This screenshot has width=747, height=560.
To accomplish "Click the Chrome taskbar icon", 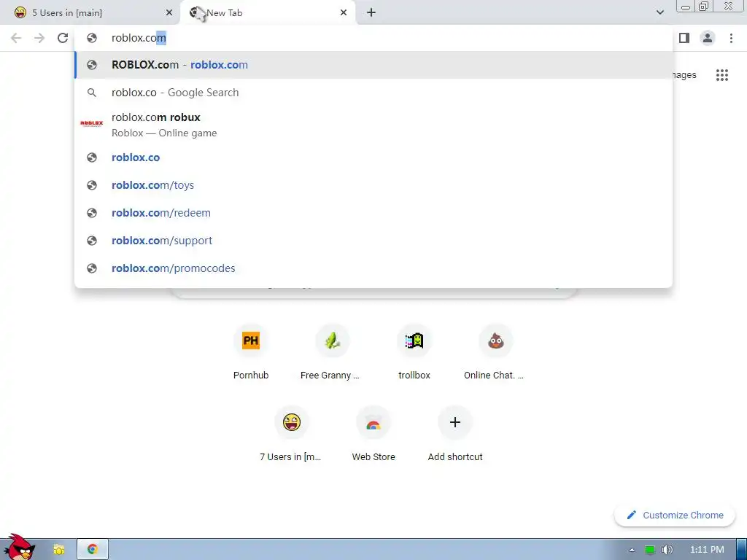I will (x=93, y=550).
